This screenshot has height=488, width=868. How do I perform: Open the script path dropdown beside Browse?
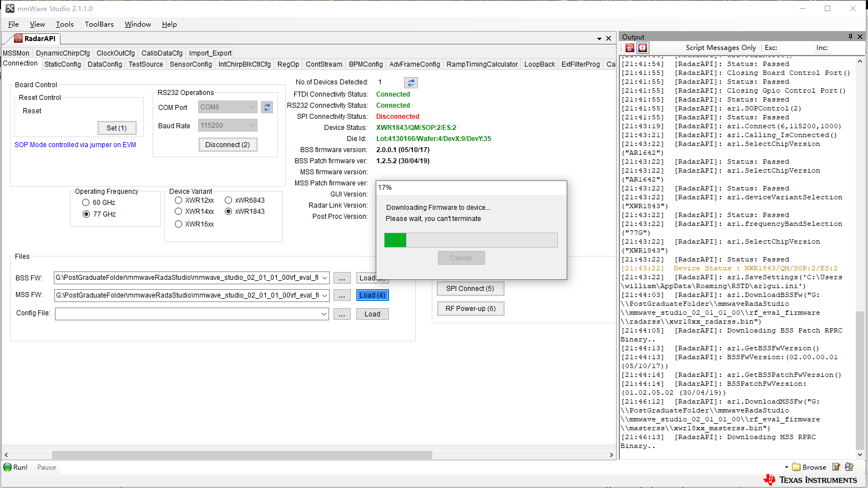click(786, 467)
